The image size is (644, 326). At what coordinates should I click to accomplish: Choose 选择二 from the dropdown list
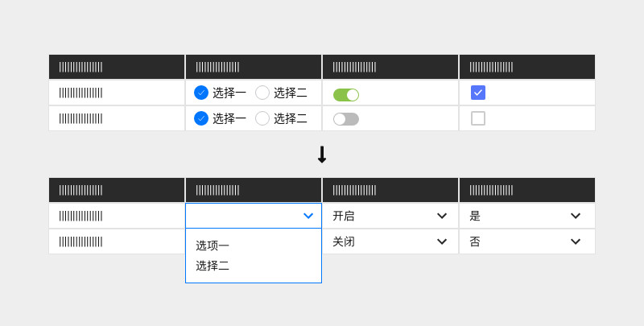pos(213,266)
